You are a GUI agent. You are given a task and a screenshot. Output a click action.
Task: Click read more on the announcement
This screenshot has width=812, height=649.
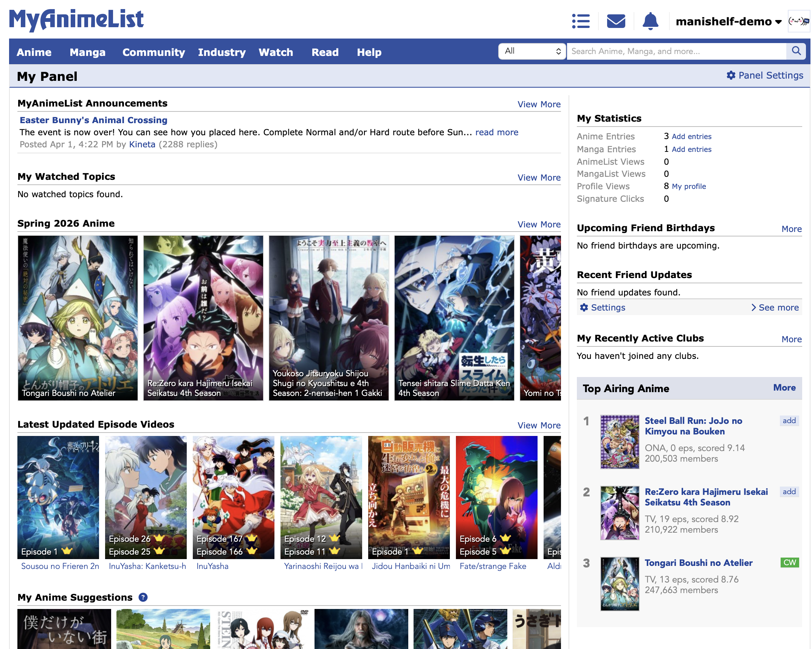tap(497, 132)
